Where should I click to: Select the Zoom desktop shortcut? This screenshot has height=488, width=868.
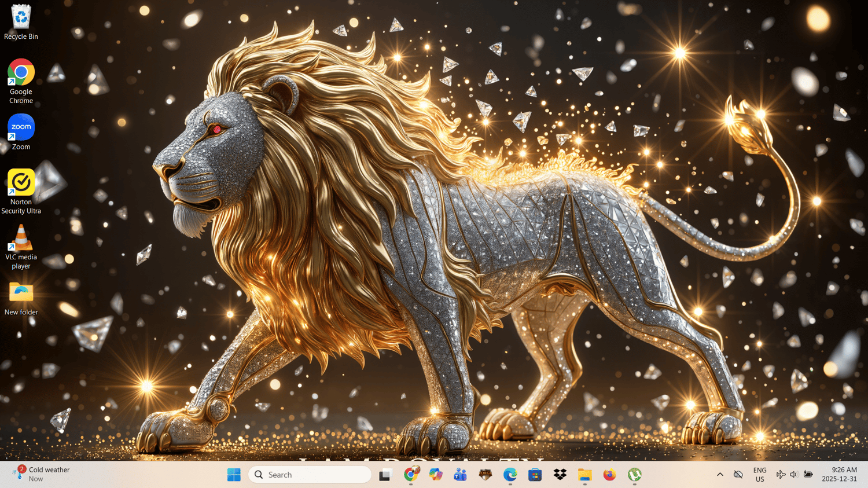(x=21, y=132)
